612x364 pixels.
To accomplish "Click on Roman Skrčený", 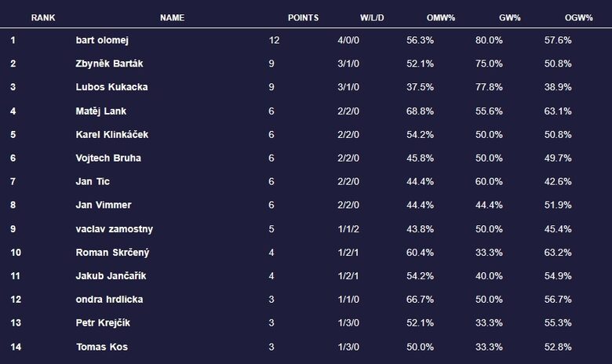I will (x=111, y=252).
